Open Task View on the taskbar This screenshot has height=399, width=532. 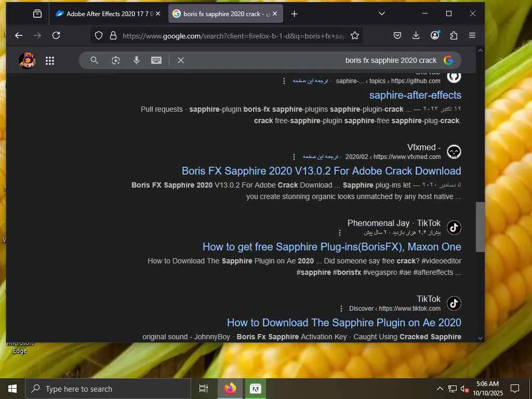(204, 389)
